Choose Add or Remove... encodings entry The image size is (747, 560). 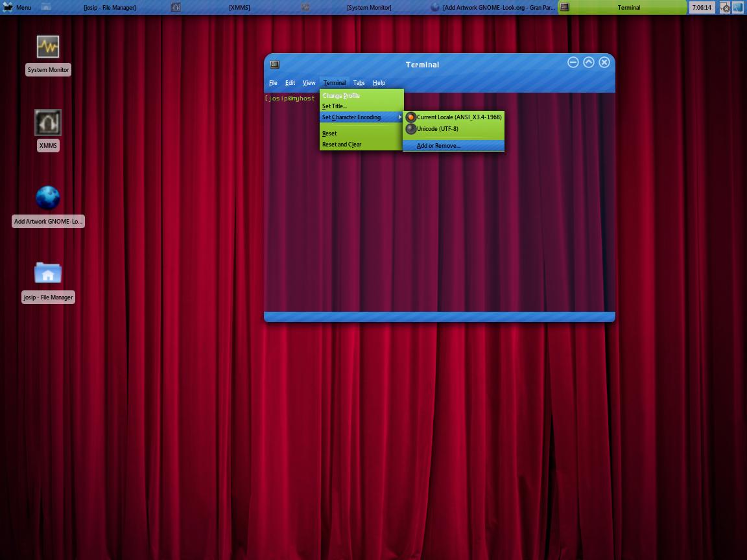click(453, 146)
